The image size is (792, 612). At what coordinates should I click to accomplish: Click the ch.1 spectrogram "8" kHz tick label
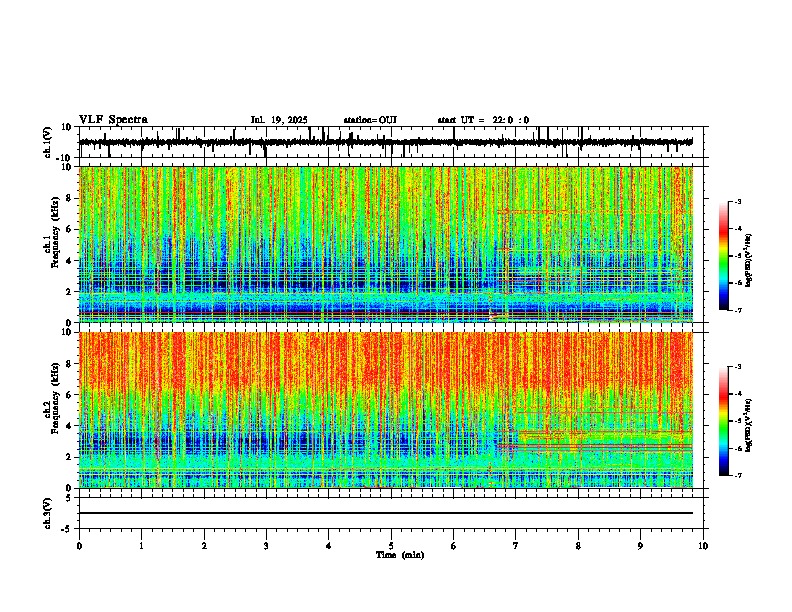click(69, 198)
